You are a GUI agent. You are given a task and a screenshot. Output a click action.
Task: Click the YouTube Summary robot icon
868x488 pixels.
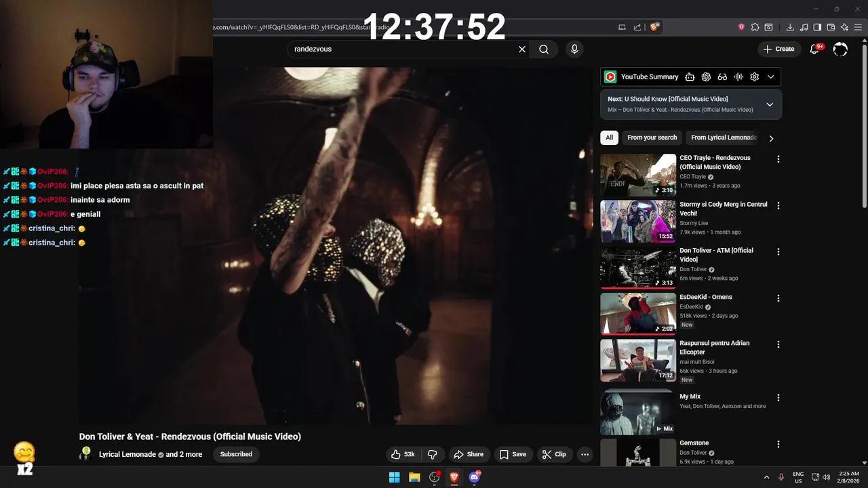point(690,77)
